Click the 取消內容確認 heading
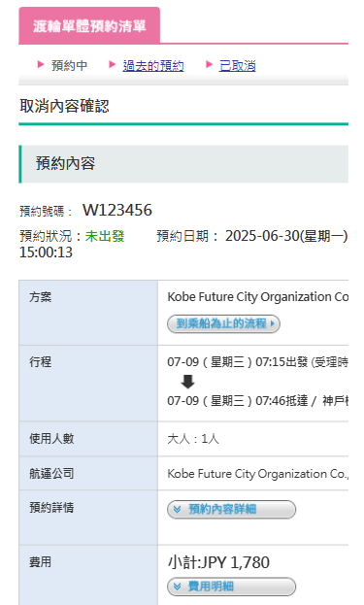 coord(64,106)
